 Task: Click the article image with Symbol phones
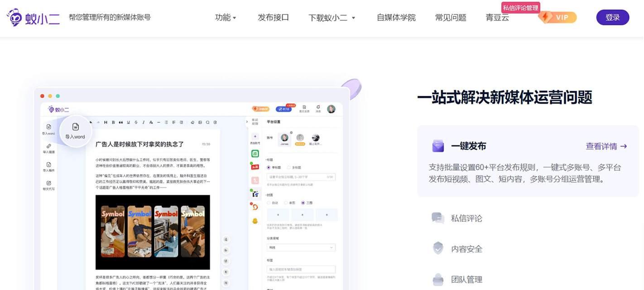[x=153, y=232]
